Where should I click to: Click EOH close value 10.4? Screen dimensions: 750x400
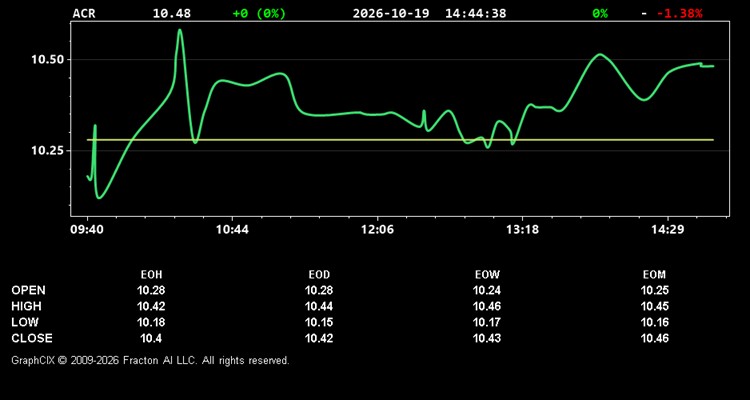click(151, 338)
